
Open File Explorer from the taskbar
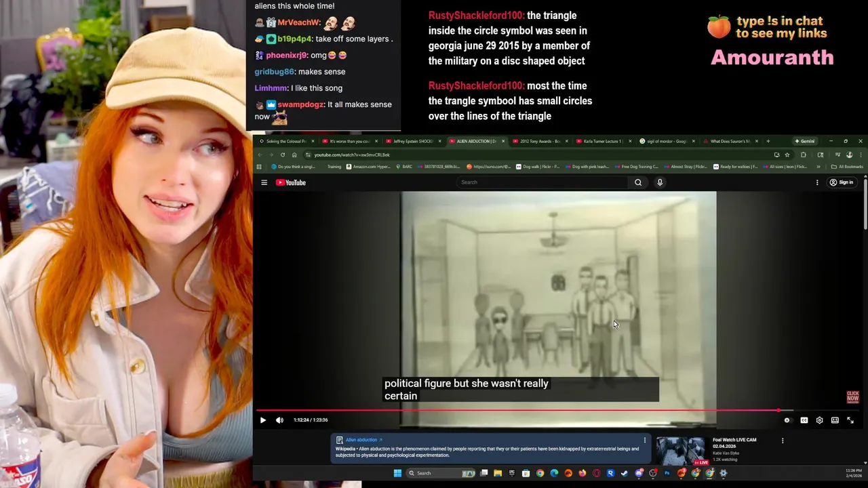click(x=498, y=473)
